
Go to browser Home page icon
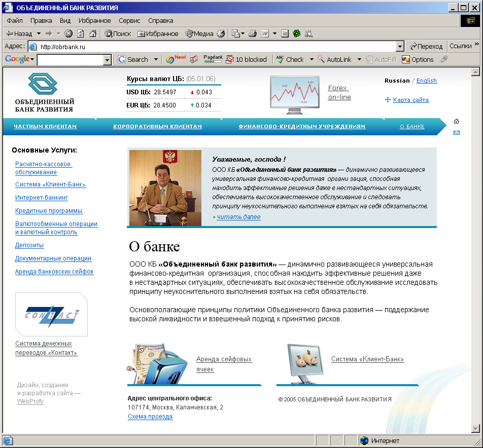coord(93,33)
